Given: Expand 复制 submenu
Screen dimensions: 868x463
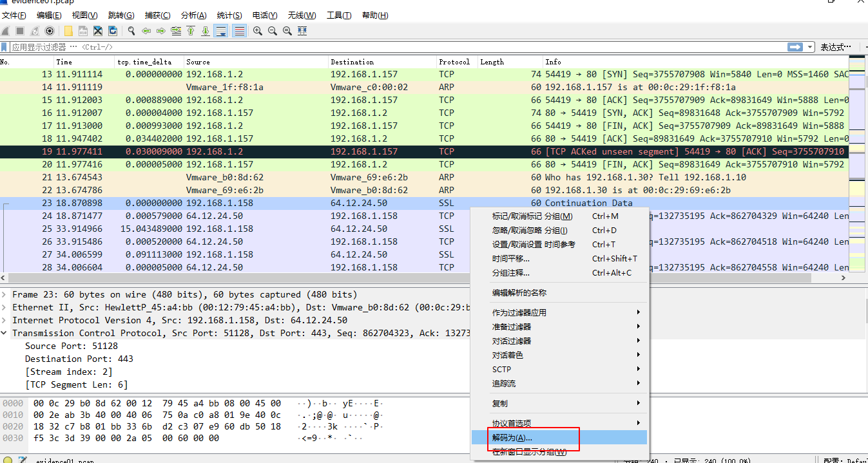Looking at the screenshot, I should [x=559, y=403].
